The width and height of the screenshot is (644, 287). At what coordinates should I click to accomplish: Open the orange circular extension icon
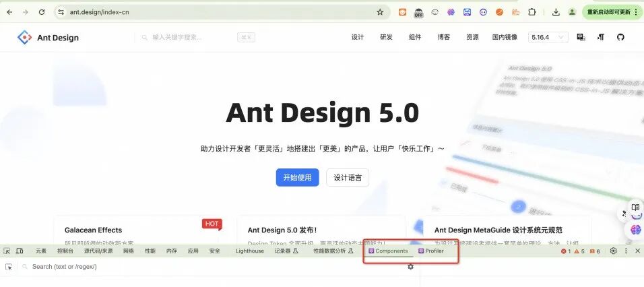(x=499, y=12)
